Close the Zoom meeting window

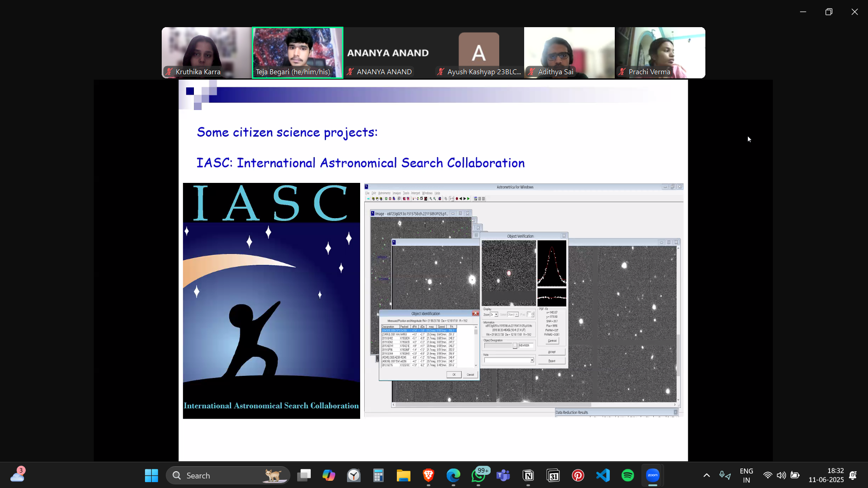tap(855, 12)
